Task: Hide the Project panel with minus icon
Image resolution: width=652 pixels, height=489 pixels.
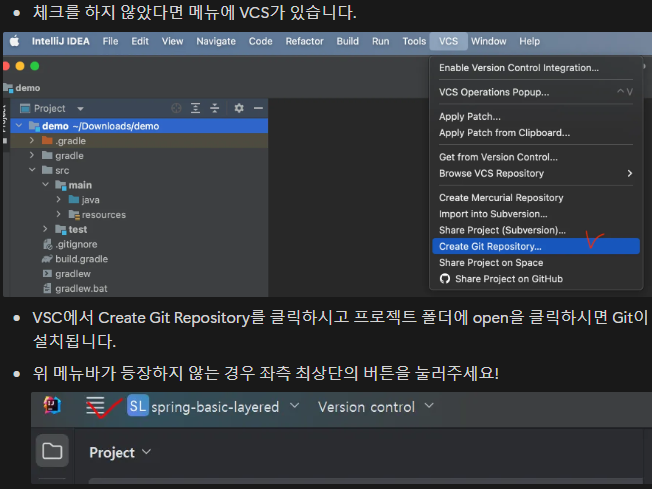Action: (258, 108)
